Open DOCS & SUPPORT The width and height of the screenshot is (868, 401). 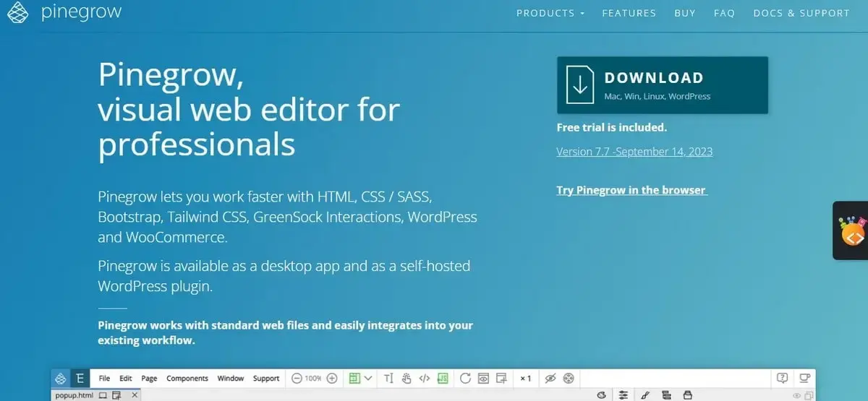[801, 13]
